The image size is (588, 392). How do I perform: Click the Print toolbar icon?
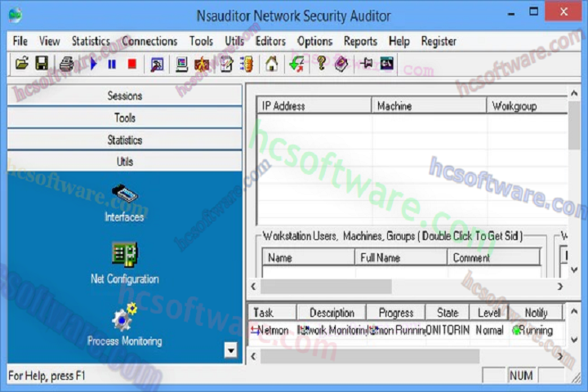67,64
